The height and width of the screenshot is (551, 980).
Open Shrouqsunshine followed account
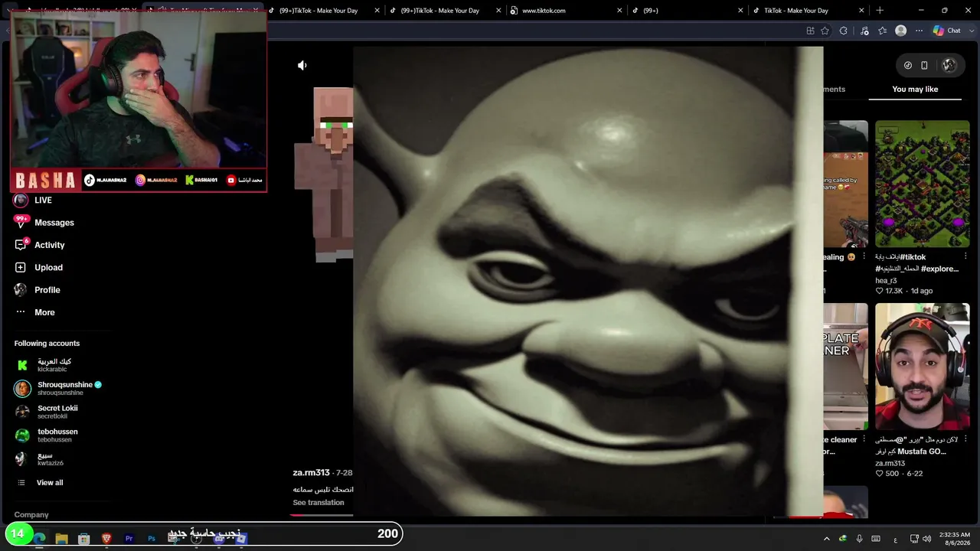(58, 389)
